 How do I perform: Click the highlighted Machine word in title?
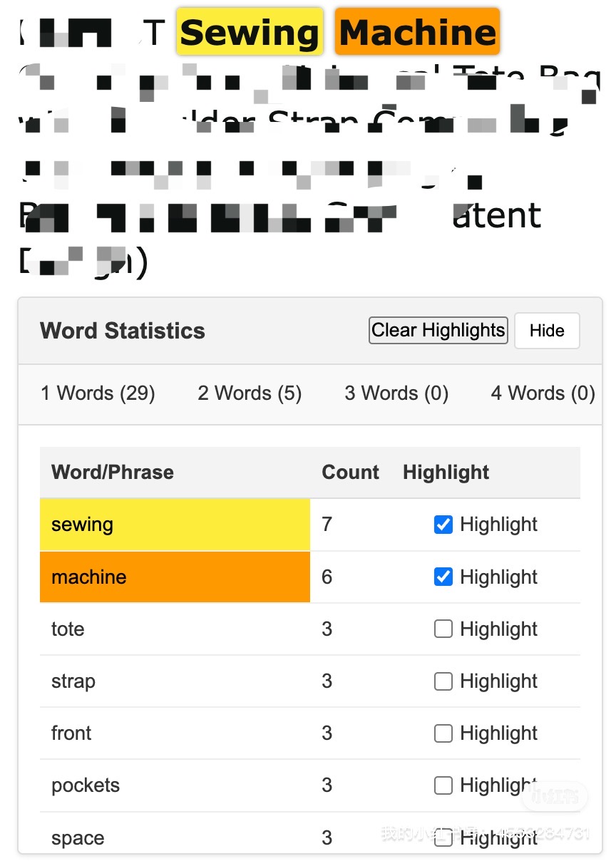(417, 32)
